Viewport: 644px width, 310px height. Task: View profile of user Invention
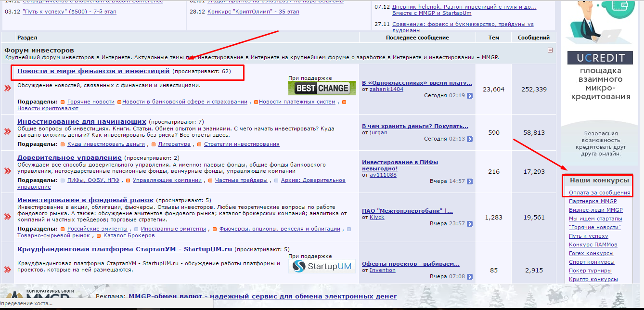click(383, 270)
